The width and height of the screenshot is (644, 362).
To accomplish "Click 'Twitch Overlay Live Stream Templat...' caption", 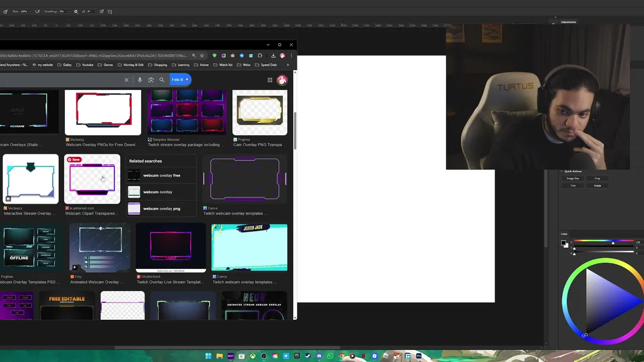I will (170, 282).
